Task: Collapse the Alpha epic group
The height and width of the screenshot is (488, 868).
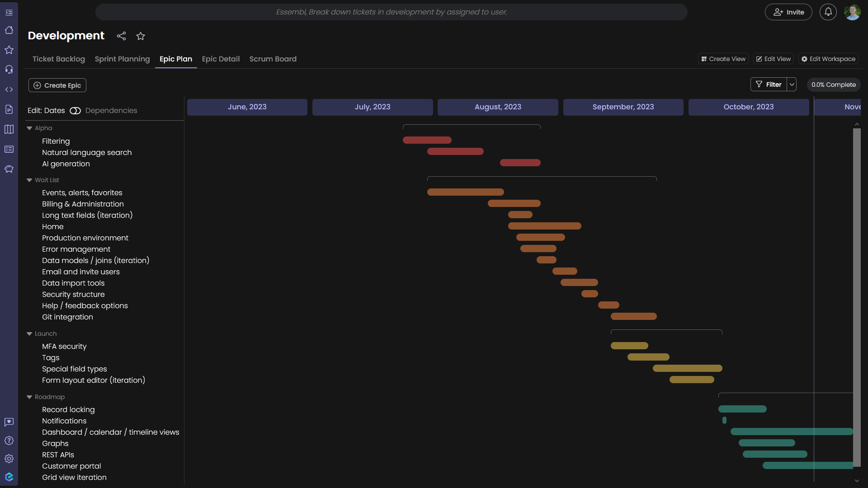Action: click(x=29, y=128)
